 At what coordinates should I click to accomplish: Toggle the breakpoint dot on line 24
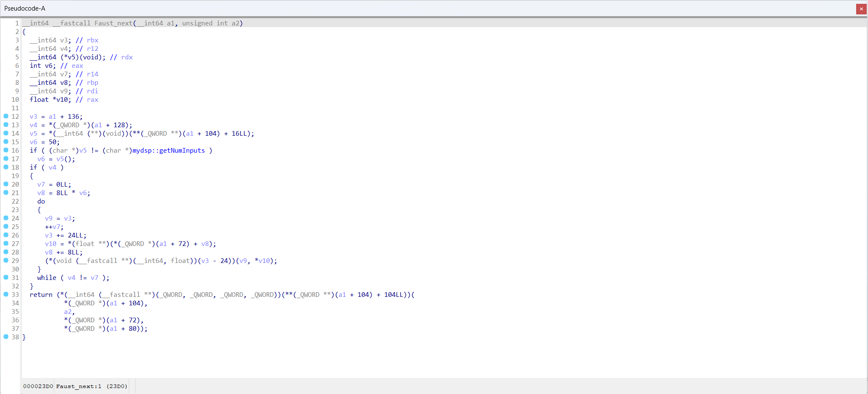pyautogui.click(x=6, y=218)
